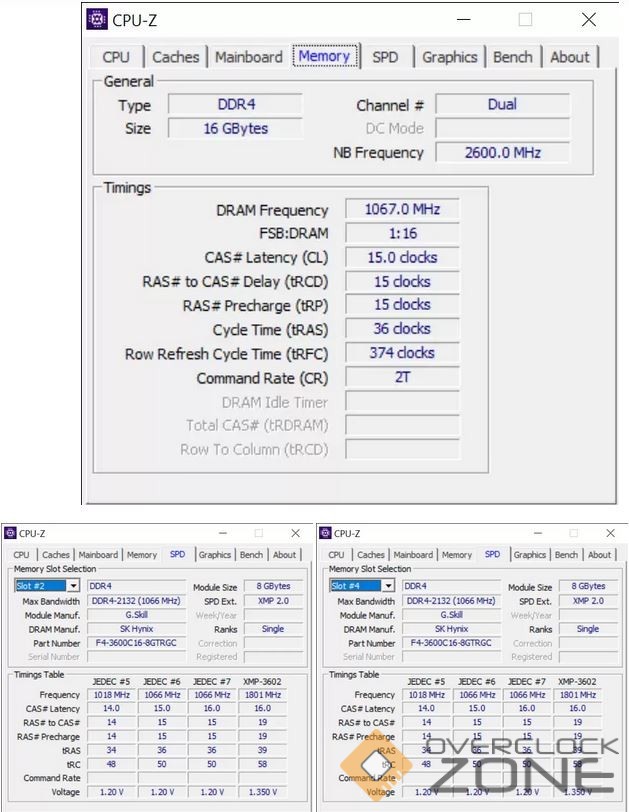Click the empty DRAM Idle Timer field
629x812 pixels.
click(x=402, y=401)
